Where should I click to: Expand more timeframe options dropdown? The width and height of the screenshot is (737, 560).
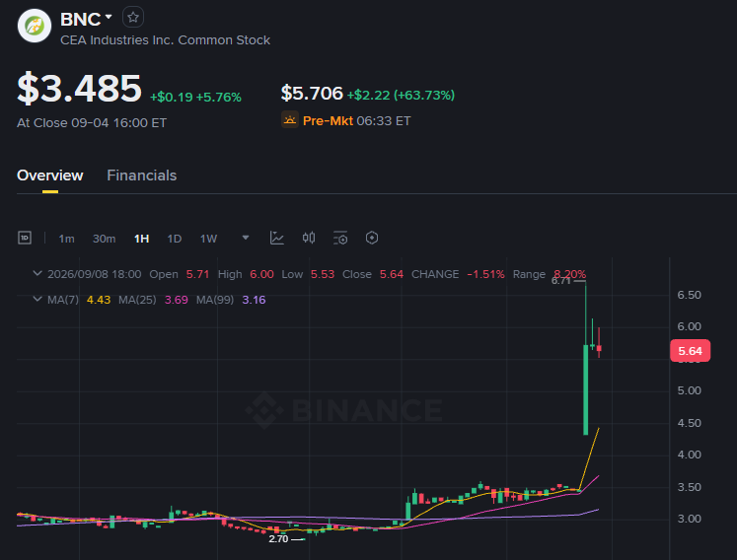(246, 238)
